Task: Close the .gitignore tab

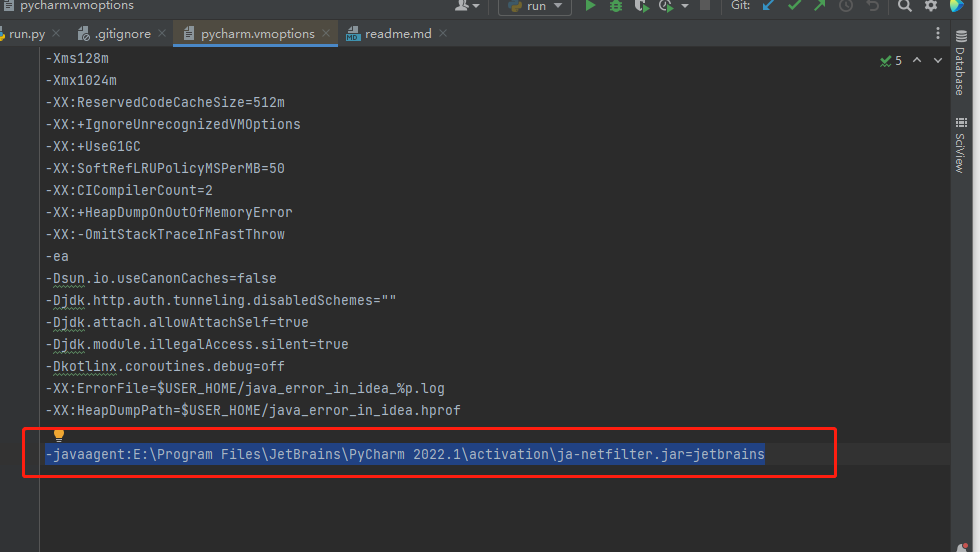Action: [162, 33]
